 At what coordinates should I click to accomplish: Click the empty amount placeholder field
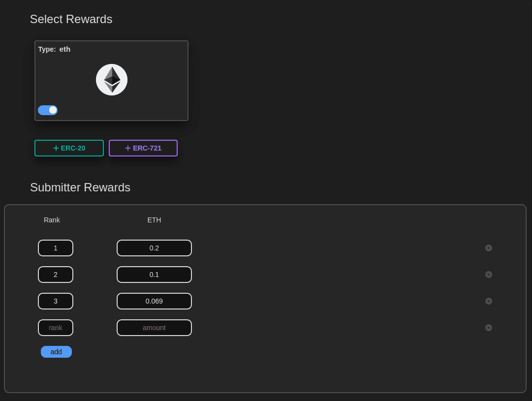point(154,328)
